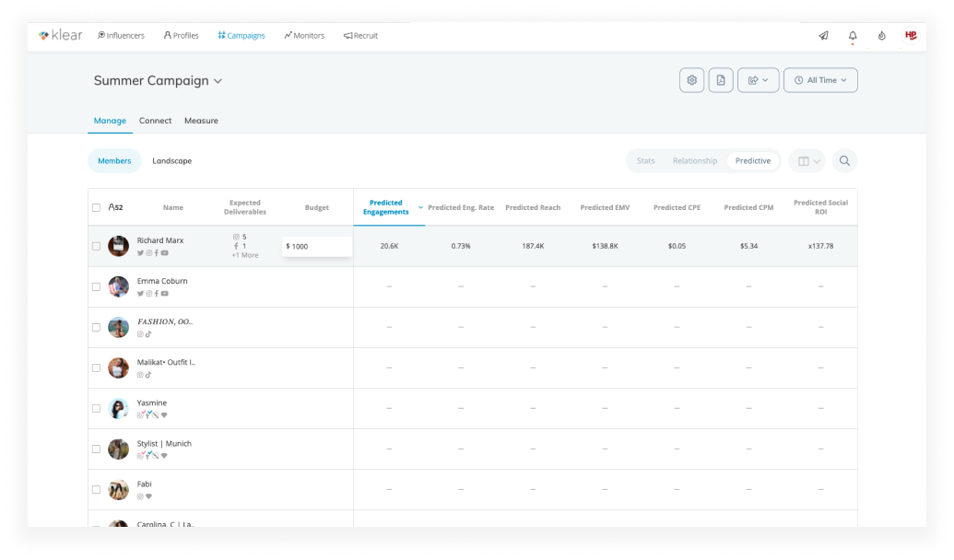Image resolution: width=954 pixels, height=560 pixels.
Task: Tick the select-all members checkbox
Action: (x=96, y=207)
